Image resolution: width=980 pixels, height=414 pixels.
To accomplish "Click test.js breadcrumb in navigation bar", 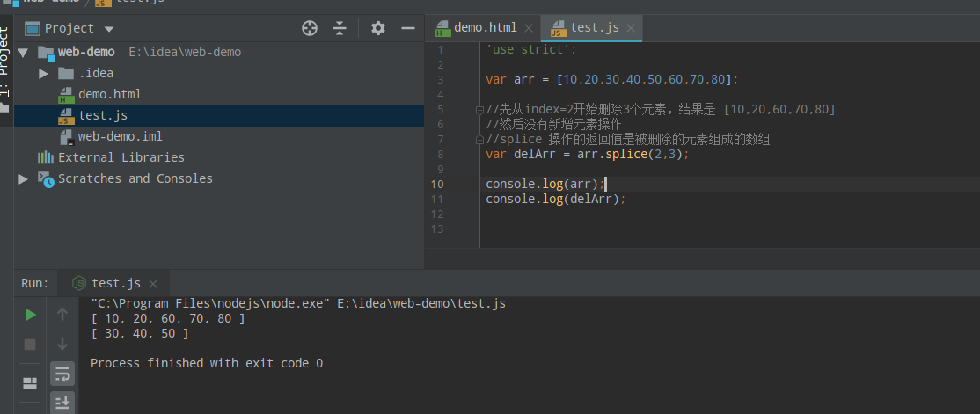I will click(x=131, y=2).
